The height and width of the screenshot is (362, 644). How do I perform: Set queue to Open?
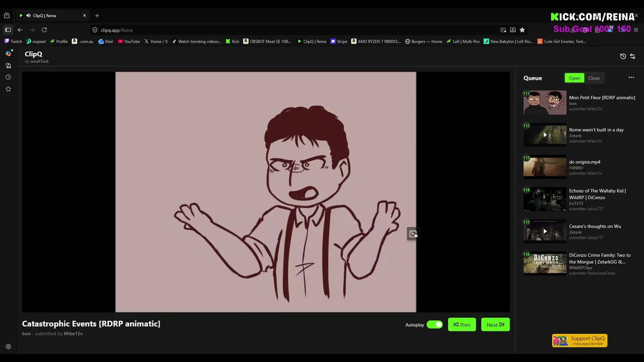tap(574, 78)
